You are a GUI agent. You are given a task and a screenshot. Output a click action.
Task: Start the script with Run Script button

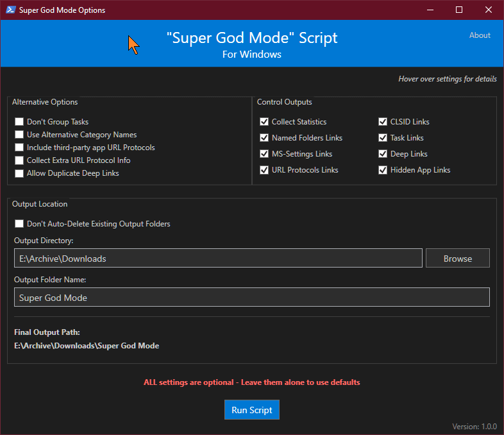coord(252,409)
